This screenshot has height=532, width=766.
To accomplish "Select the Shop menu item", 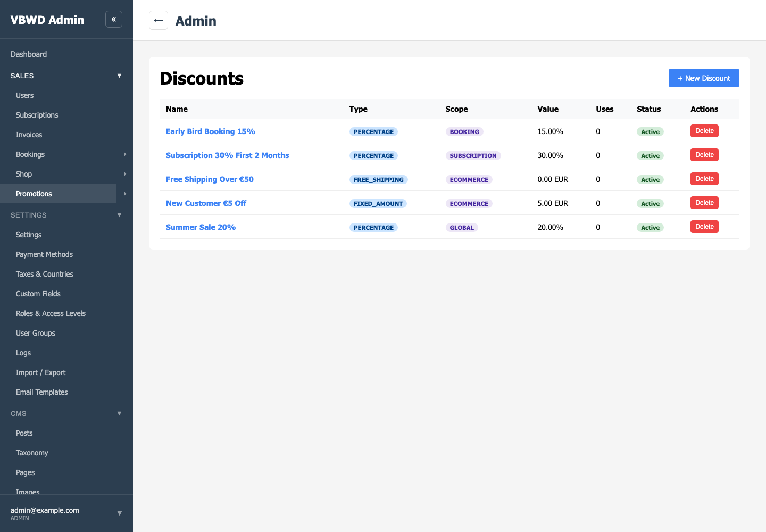I will 24,174.
